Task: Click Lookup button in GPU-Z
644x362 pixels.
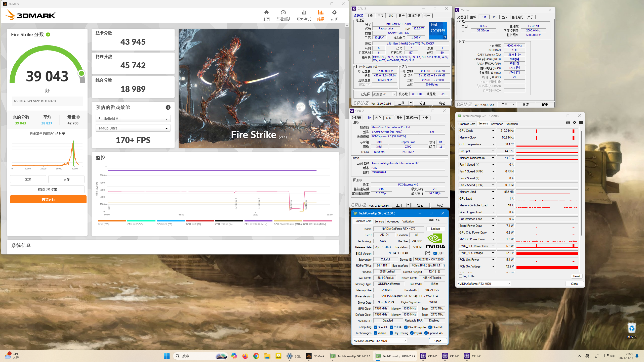Action: pos(435,229)
